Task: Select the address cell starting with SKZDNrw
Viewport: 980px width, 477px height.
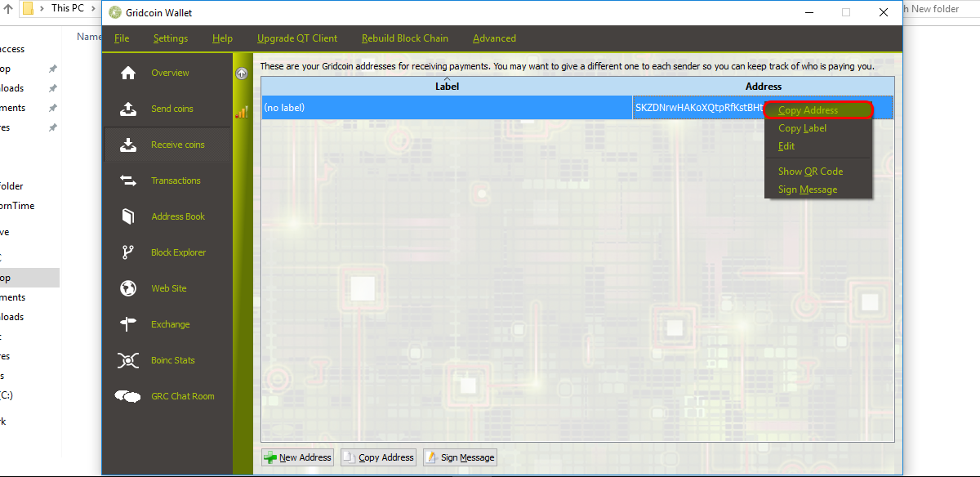Action: click(699, 108)
